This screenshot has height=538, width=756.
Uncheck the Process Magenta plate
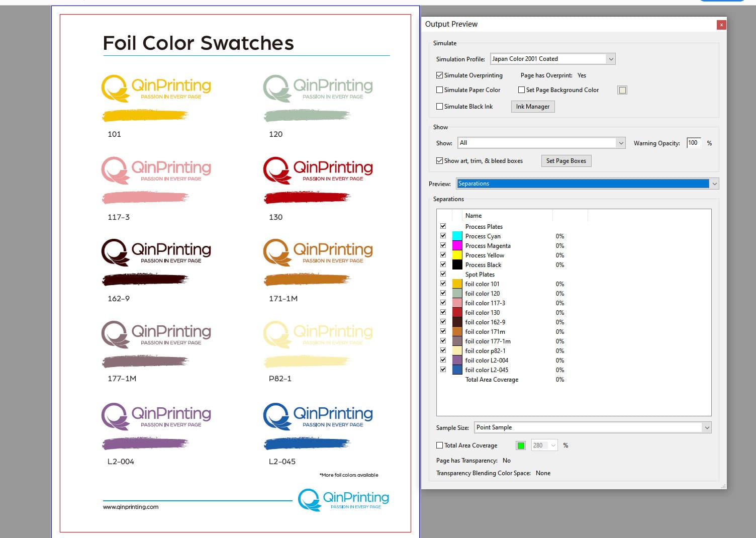(443, 245)
